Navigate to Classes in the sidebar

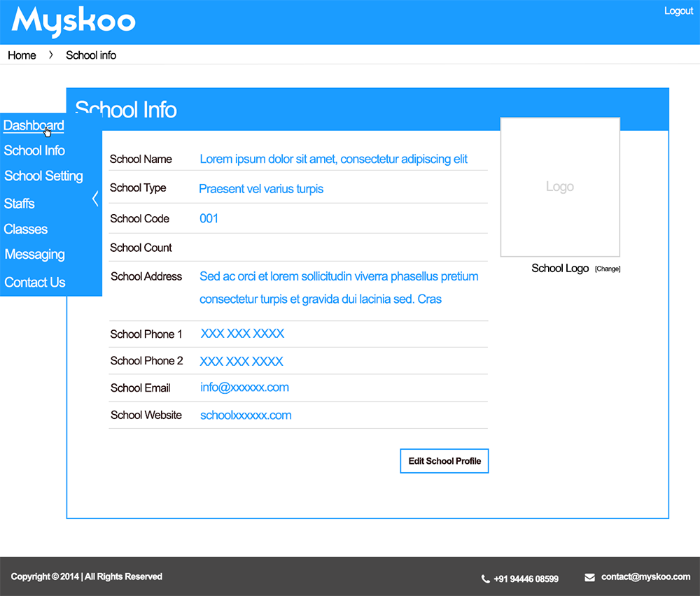(x=25, y=229)
